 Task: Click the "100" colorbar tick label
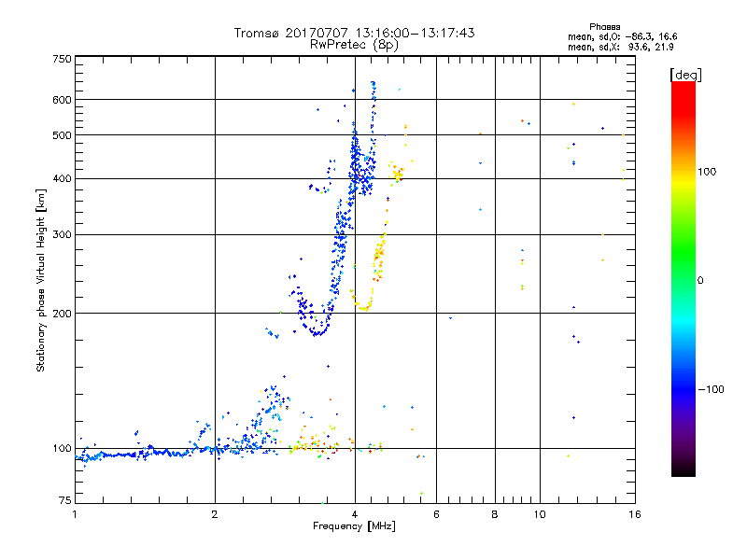pyautogui.click(x=707, y=172)
